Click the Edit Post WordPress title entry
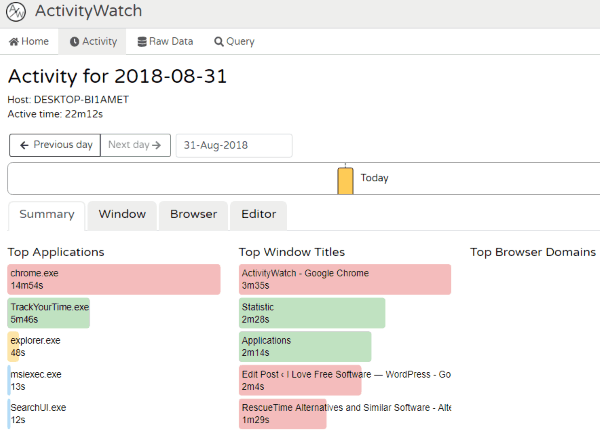The height and width of the screenshot is (432, 600). point(345,380)
